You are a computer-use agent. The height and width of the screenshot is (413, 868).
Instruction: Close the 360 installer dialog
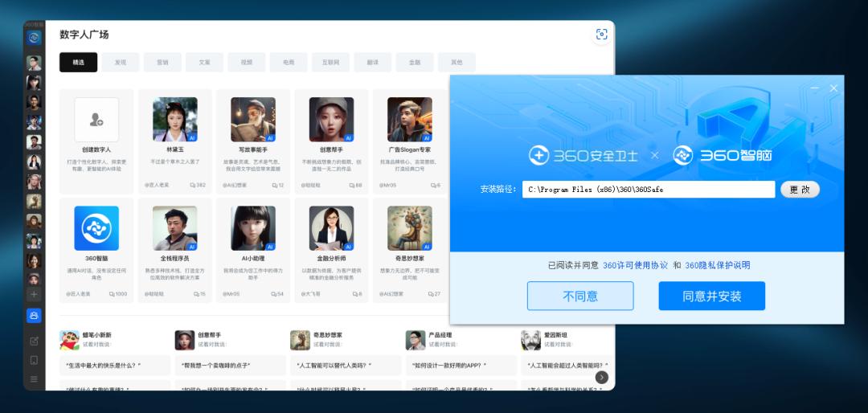(833, 88)
